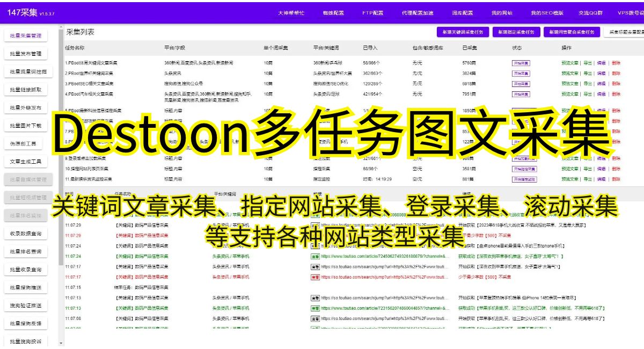Click 开始采集 on the 3.PBootSEO task
Image resolution: width=644 pixels, height=349 pixels.
[x=521, y=83]
